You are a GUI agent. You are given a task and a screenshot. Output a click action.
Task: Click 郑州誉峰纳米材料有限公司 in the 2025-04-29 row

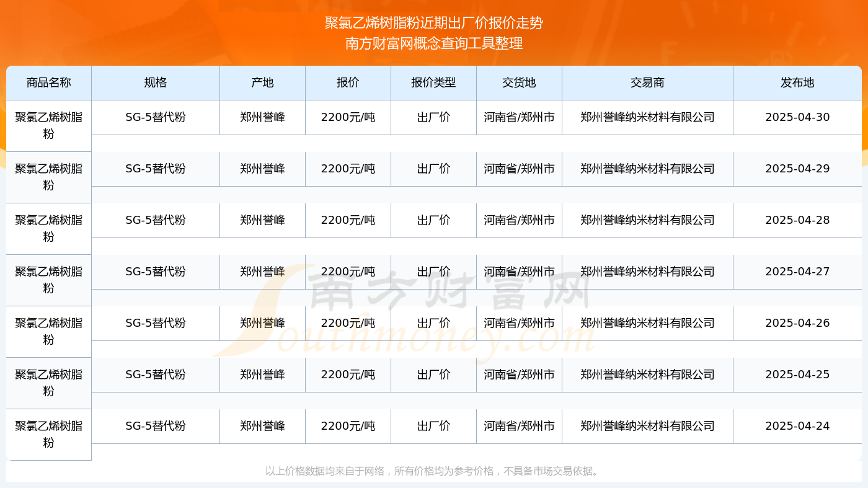point(647,169)
